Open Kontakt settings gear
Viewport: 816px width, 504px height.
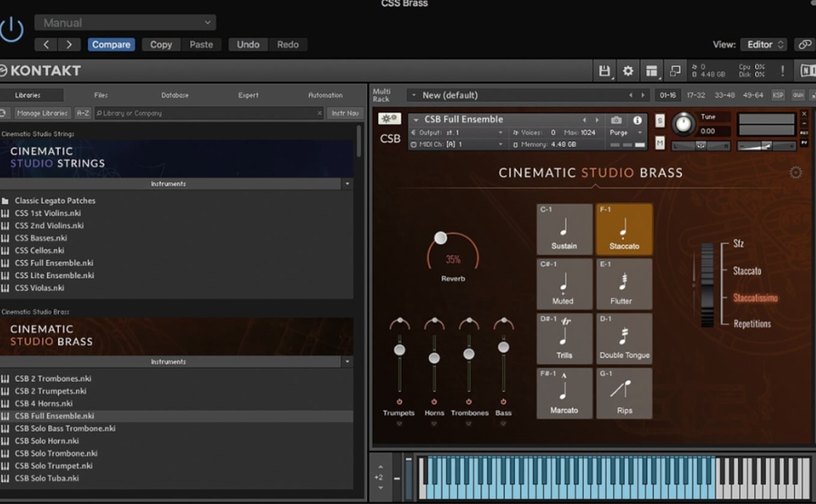(x=628, y=71)
